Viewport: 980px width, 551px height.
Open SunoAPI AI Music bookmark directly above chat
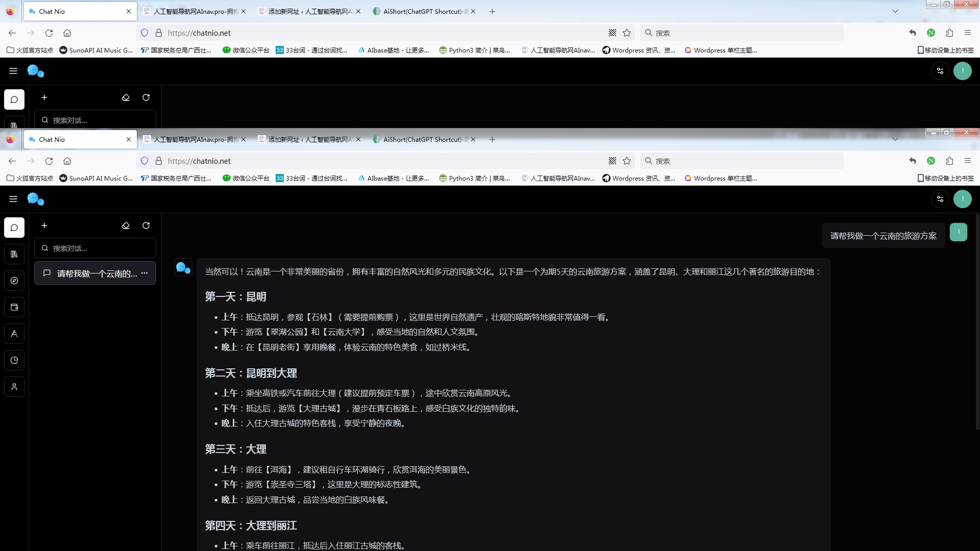[96, 178]
